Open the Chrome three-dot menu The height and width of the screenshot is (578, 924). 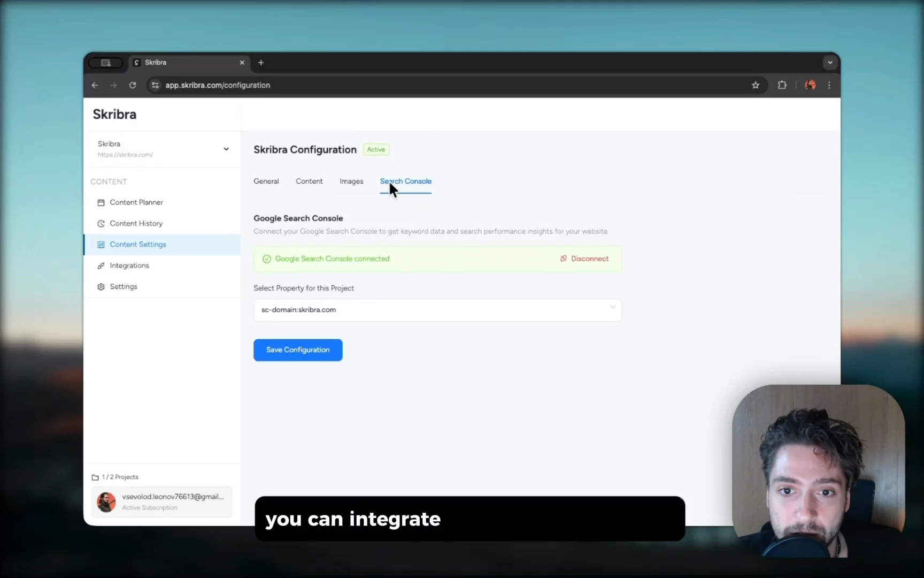click(x=829, y=85)
